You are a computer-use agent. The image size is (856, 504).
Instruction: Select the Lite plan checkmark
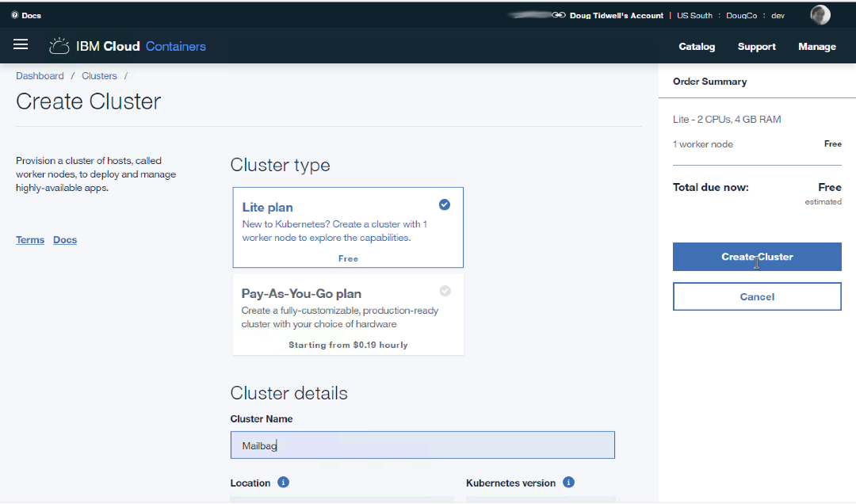[445, 204]
